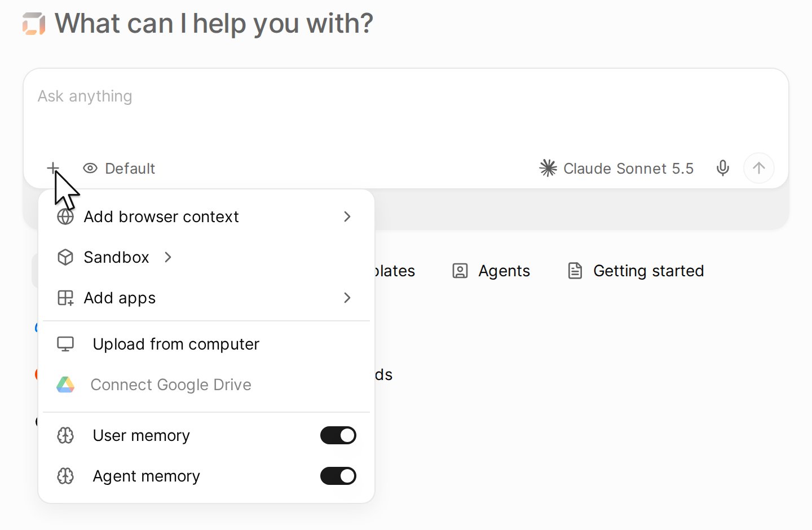Turn off the Agent memory switch
Screen dimensions: 812x530
338,476
